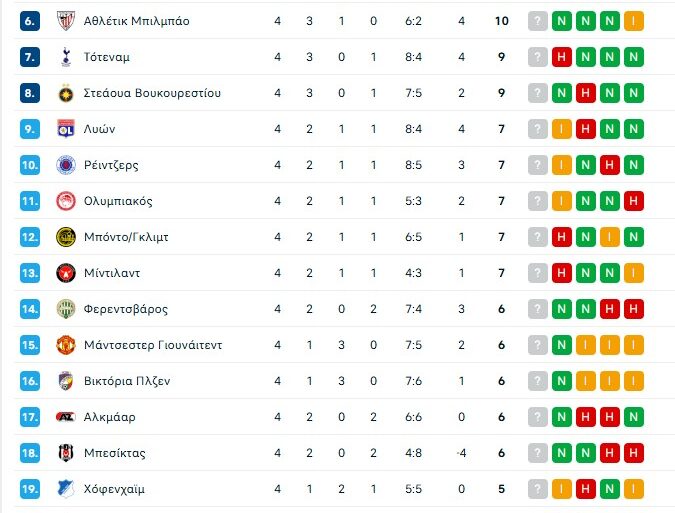Click Olympiacos's red H form badge

coord(633,201)
